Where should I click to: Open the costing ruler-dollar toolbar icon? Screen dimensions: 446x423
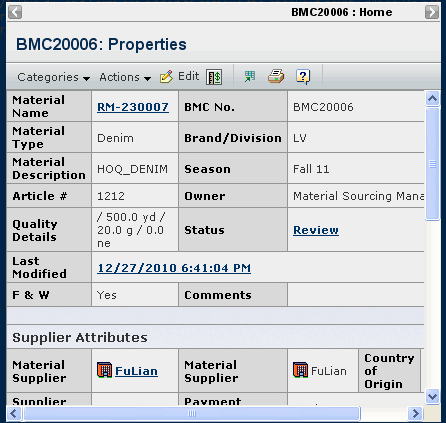point(214,77)
